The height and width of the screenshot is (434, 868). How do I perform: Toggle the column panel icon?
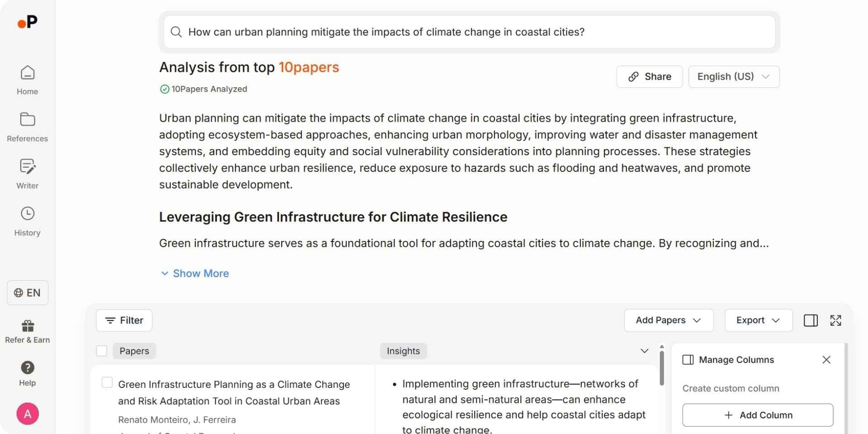coord(811,321)
